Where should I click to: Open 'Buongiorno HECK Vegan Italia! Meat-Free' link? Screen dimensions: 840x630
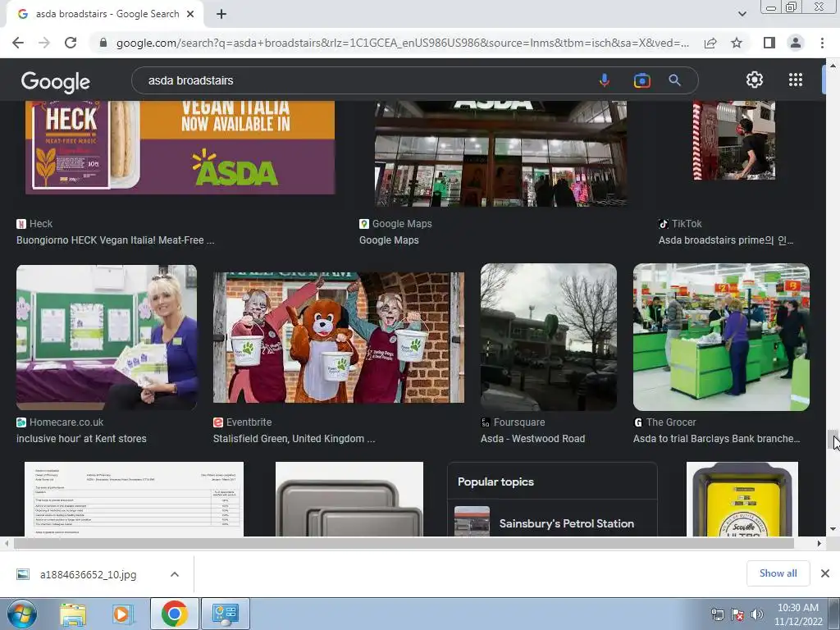pos(115,240)
